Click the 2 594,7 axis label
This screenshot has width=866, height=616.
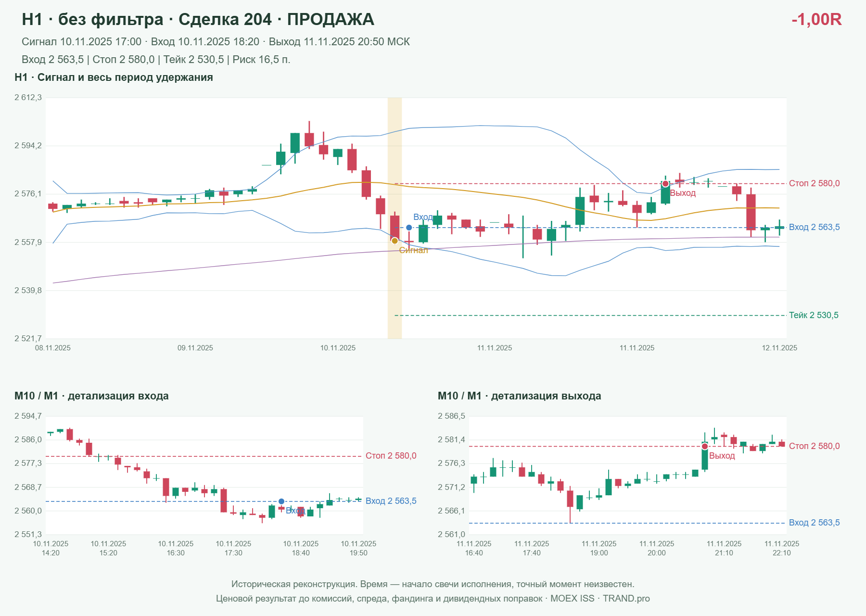(x=28, y=416)
